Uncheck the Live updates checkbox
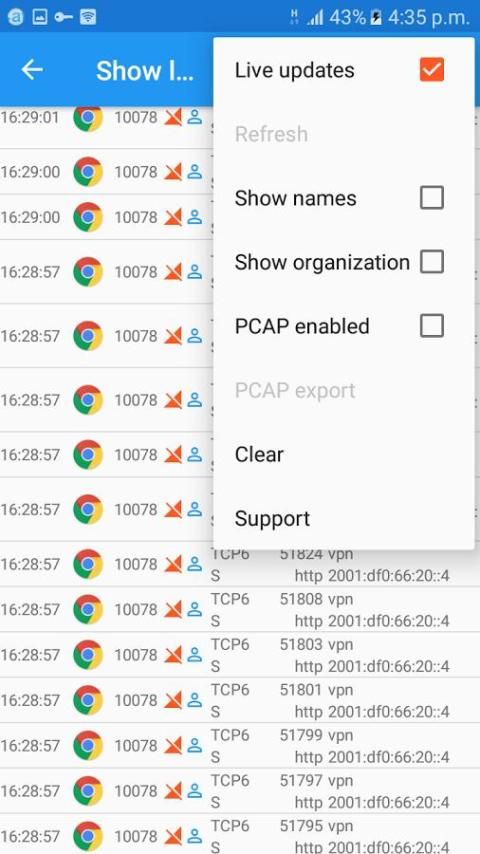 tap(432, 70)
